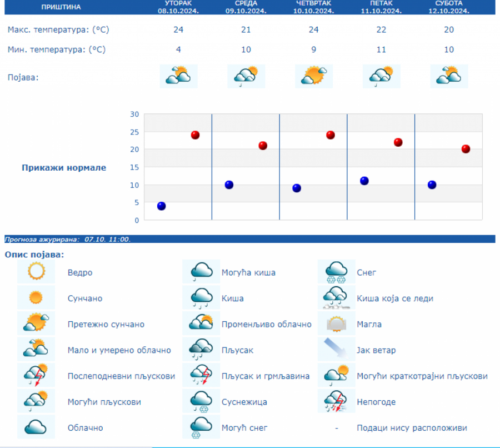Click the Приштина city title
Screen dimensions: 500x448
pos(61,7)
